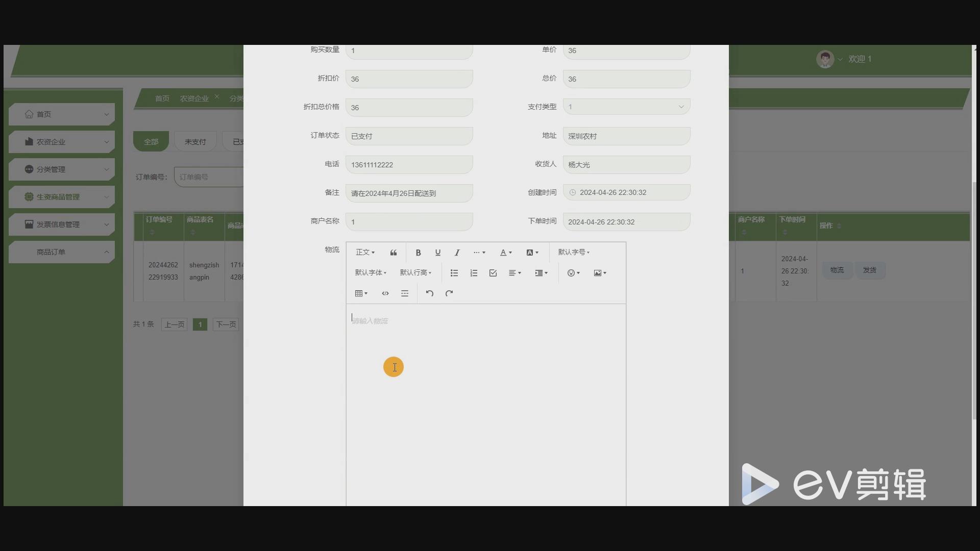The image size is (980, 551).
Task: Click the checklist icon in the editor toolbar
Action: click(x=493, y=273)
